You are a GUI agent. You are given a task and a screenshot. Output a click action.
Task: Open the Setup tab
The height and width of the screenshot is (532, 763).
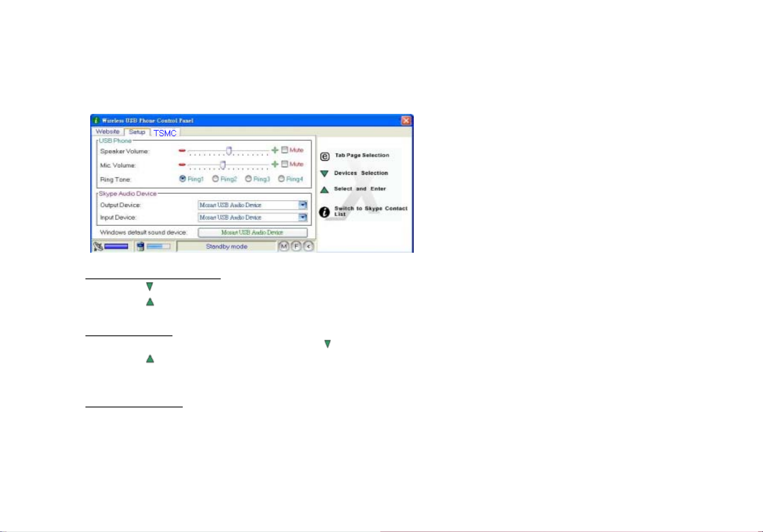click(137, 132)
